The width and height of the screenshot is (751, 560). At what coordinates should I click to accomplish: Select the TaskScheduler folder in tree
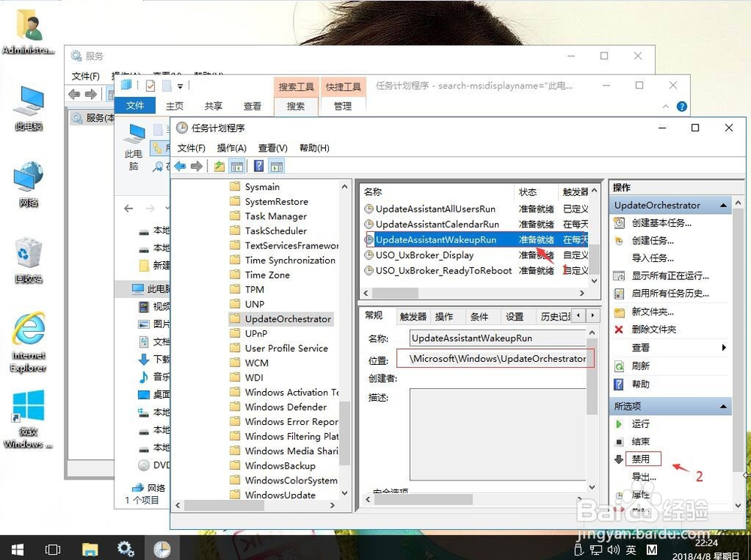click(x=276, y=231)
